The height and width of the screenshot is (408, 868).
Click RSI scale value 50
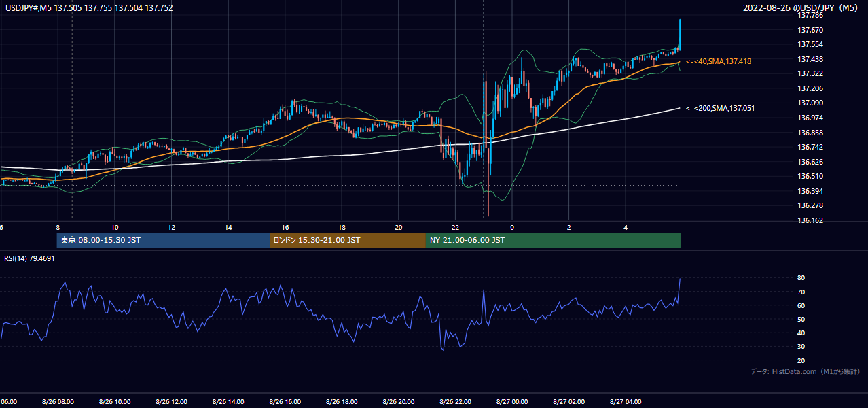pos(801,319)
